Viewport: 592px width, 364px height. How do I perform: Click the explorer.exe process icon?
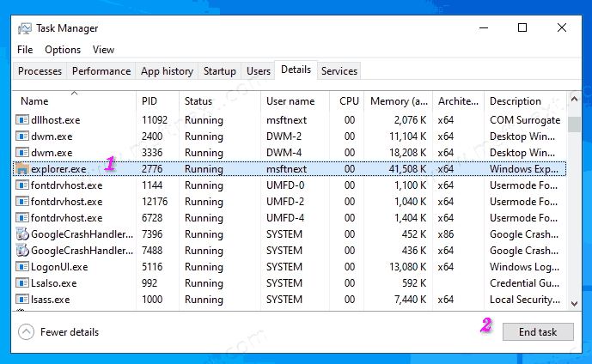[22, 169]
